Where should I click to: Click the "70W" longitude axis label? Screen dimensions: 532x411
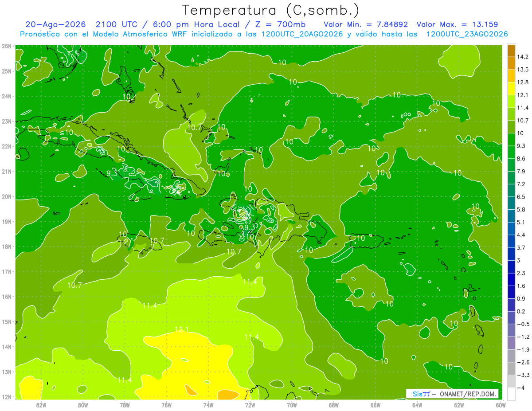coord(292,405)
